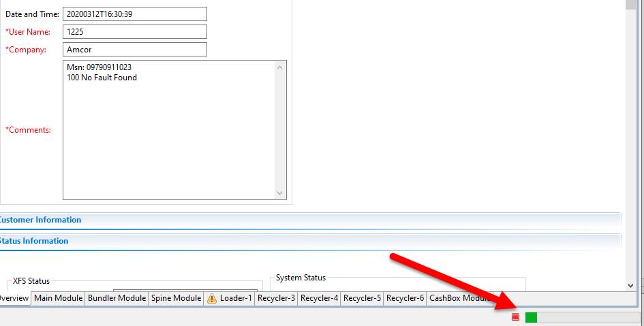Screen dimensions: 644x326
Task: Click the Comments box scroll-down arrow
Action: (x=280, y=193)
